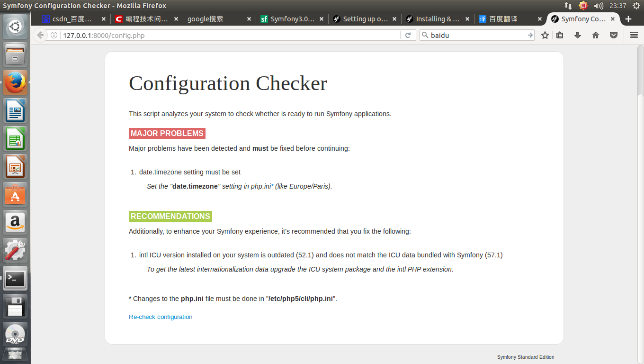Click asterisk link after php.ini
Image resolution: width=644 pixels, height=364 pixels.
(272, 186)
